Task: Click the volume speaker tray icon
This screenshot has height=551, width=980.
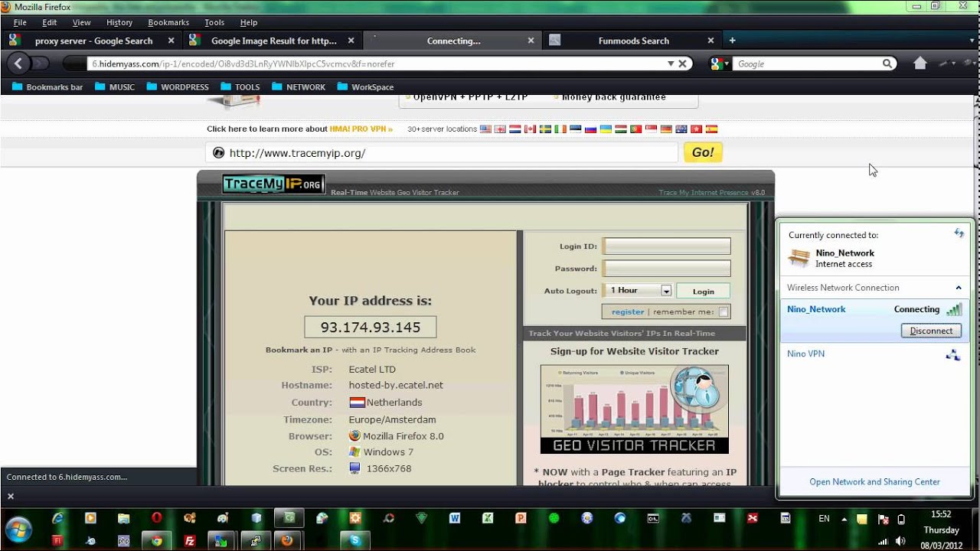Action: click(x=901, y=540)
